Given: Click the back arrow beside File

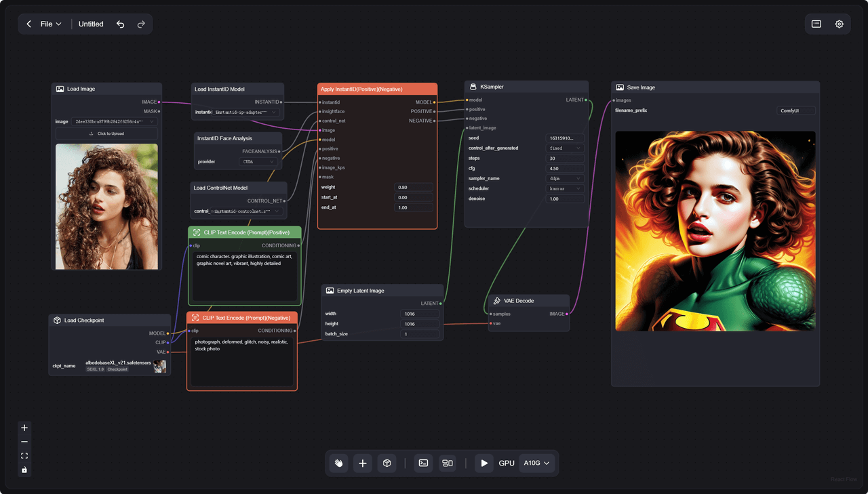Looking at the screenshot, I should tap(29, 24).
